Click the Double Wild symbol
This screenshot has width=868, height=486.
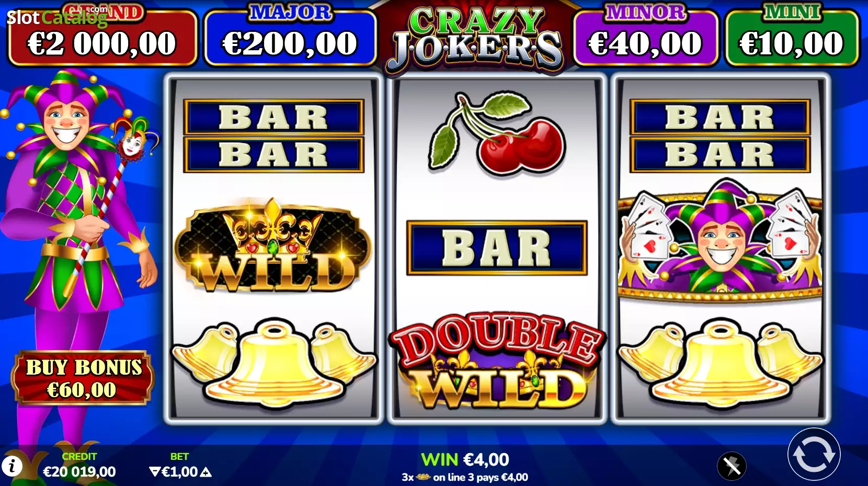497,362
